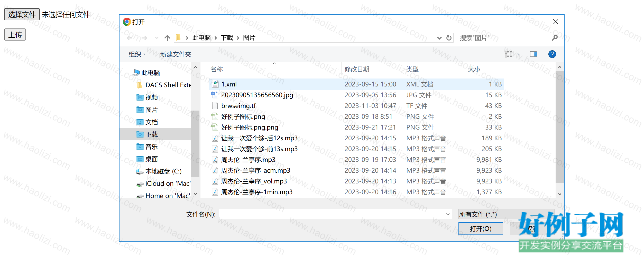Click the 打开(O) button
This screenshot has height=255, width=644.
(x=481, y=229)
